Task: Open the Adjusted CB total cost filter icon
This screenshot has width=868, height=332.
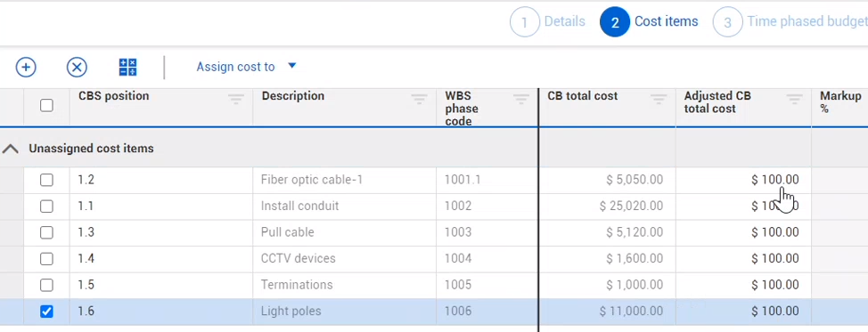Action: click(794, 99)
